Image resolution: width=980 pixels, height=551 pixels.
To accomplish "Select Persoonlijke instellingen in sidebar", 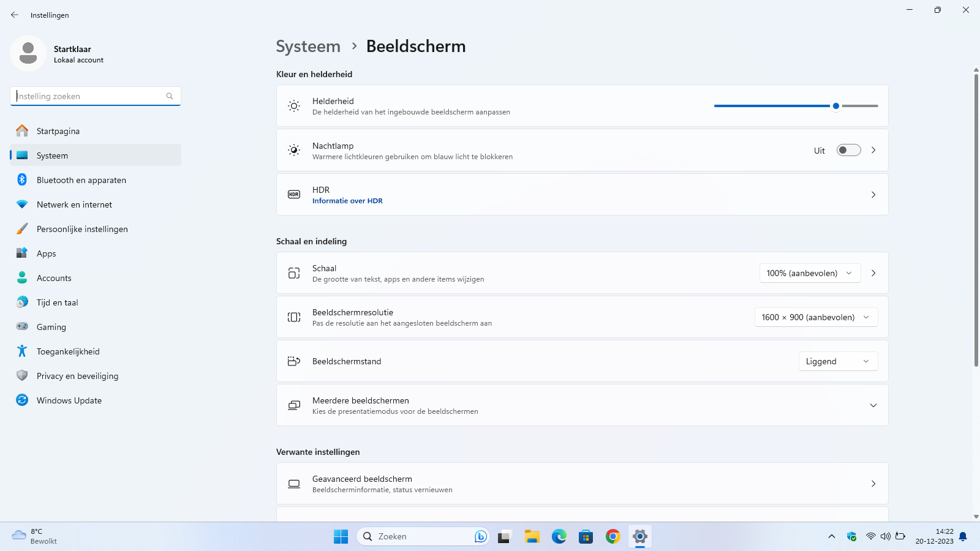I will point(82,229).
